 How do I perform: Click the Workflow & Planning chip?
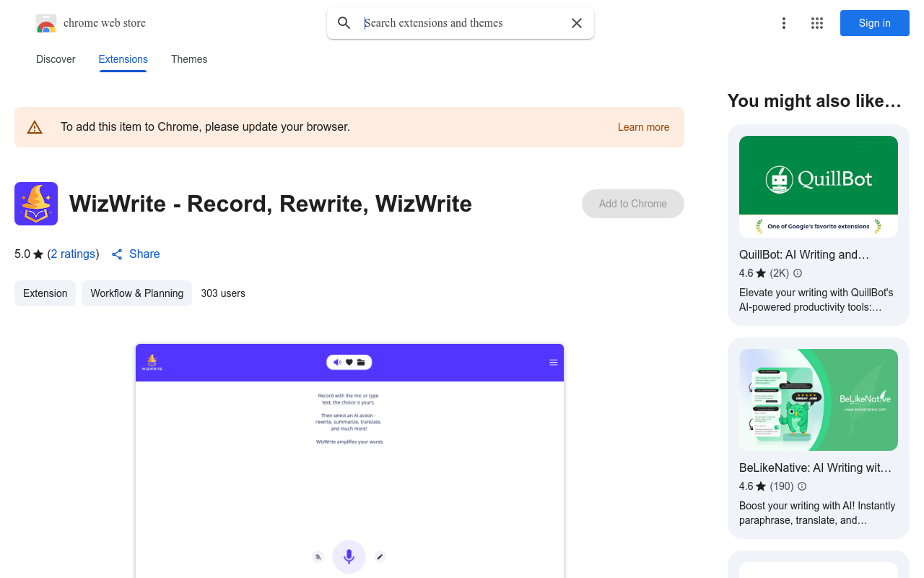136,293
